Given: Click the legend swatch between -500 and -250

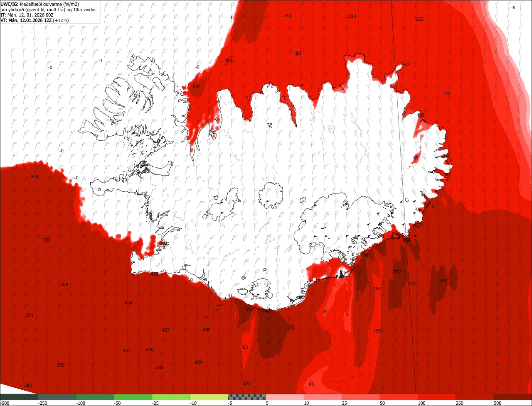Looking at the screenshot, I should click(x=19, y=397).
